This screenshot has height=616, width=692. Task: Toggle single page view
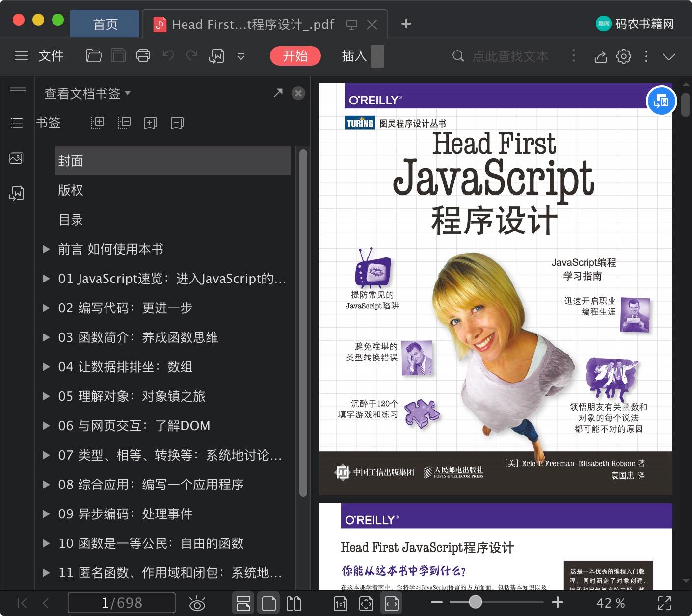point(269,603)
